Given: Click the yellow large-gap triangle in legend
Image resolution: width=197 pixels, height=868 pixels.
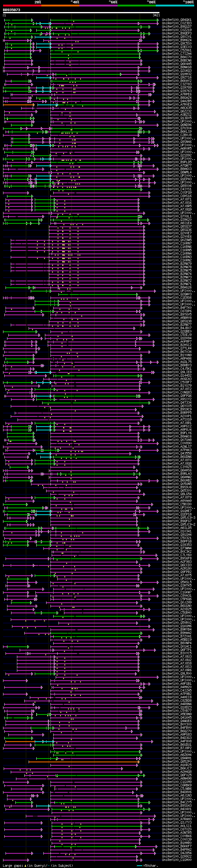Looking at the screenshot, I should click(26, 865).
